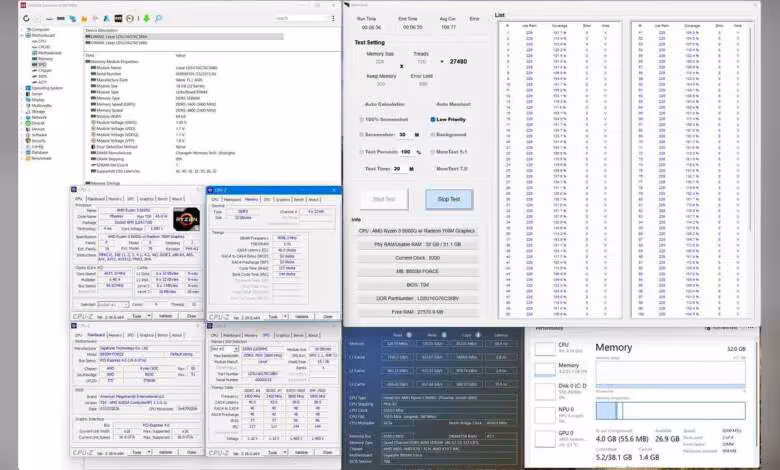Toggle the Test Percent checkbox
This screenshot has width=780, height=470.
362,152
